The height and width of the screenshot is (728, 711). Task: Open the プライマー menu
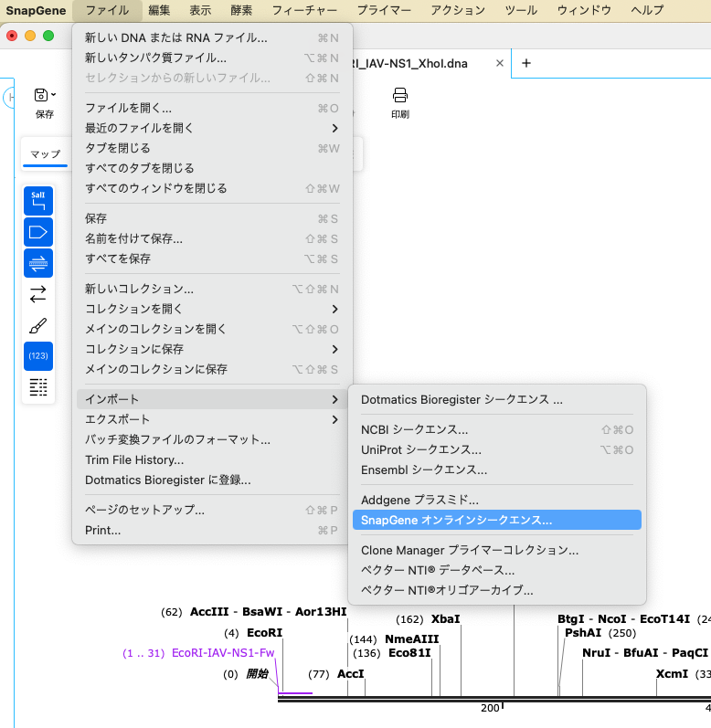[384, 10]
